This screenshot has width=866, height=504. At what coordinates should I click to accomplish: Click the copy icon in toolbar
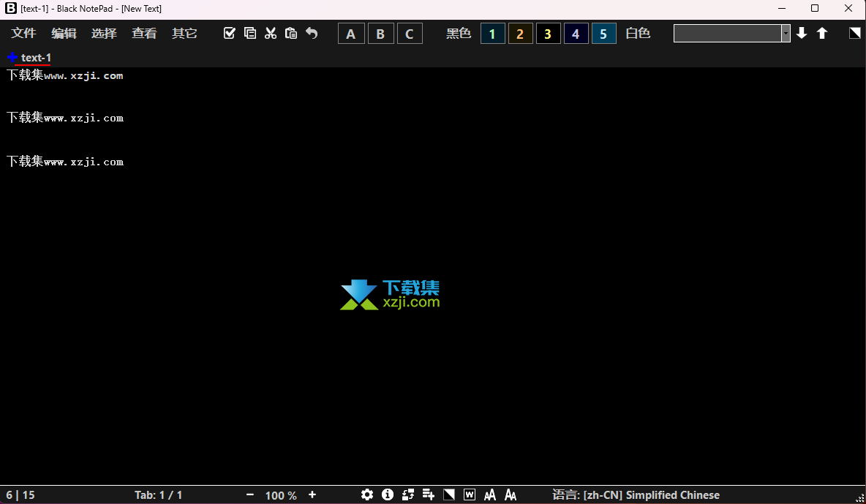(x=250, y=33)
